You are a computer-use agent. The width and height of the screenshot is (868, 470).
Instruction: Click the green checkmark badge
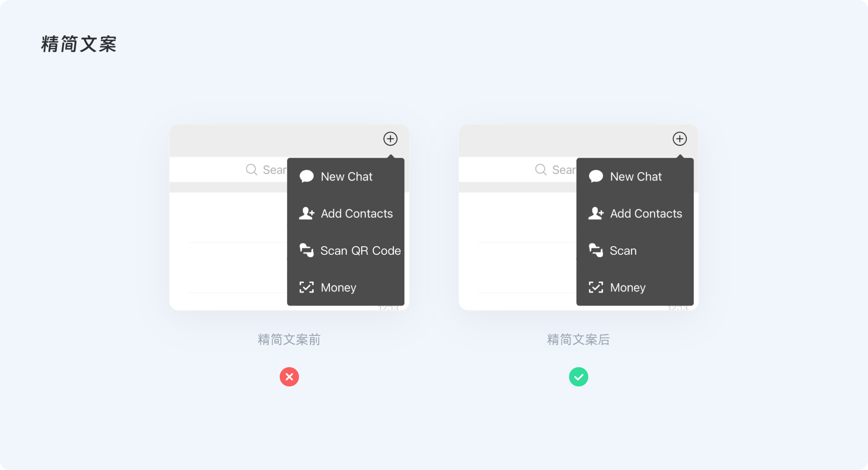pyautogui.click(x=579, y=377)
